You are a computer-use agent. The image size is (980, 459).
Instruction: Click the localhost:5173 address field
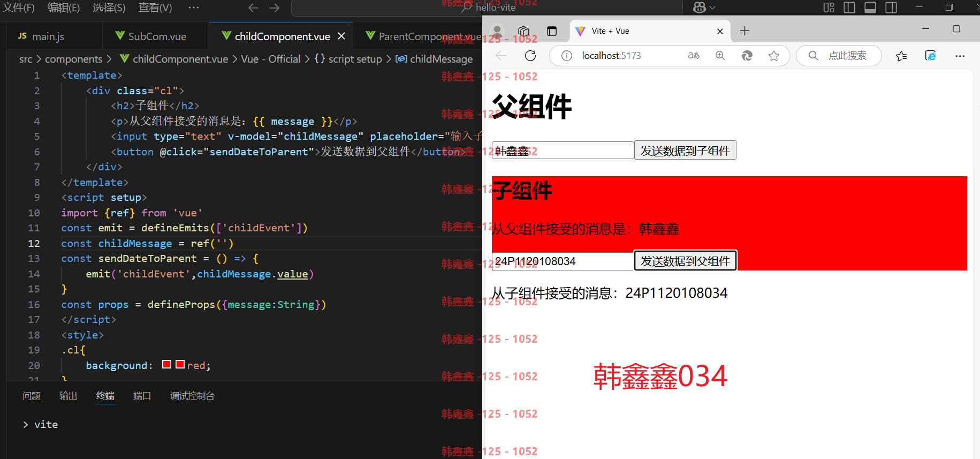tap(611, 56)
